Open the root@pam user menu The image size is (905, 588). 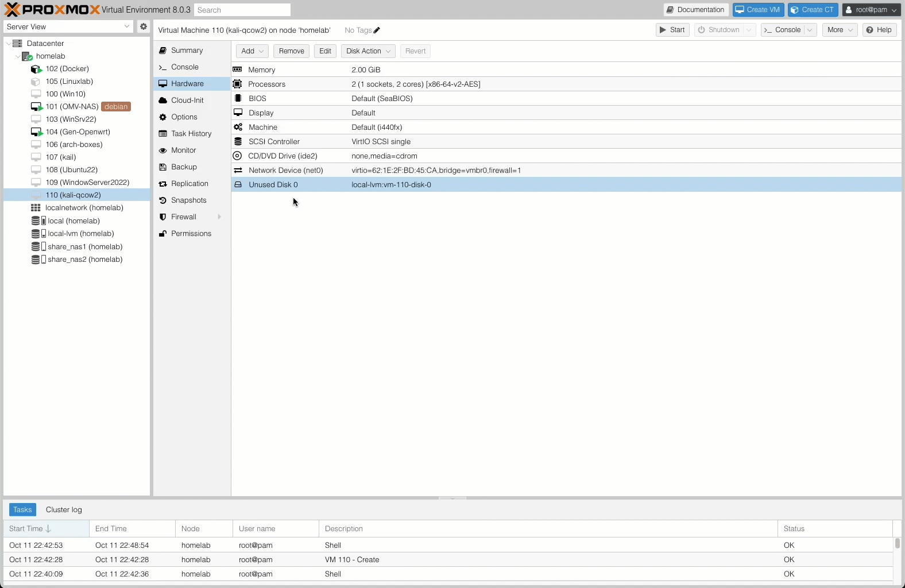(872, 10)
